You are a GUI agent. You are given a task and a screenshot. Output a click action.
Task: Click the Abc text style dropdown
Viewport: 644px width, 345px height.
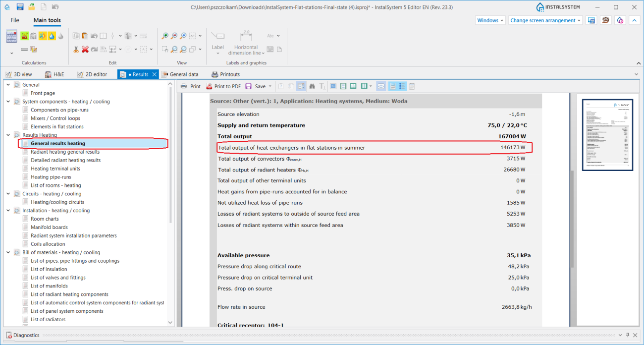click(x=273, y=36)
